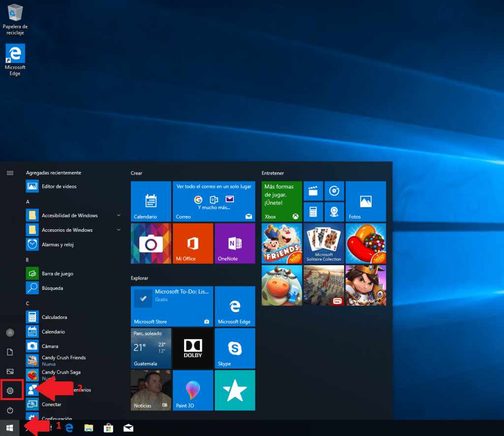Click the Windows Start button on taskbar
The image size is (504, 436).
(9, 428)
